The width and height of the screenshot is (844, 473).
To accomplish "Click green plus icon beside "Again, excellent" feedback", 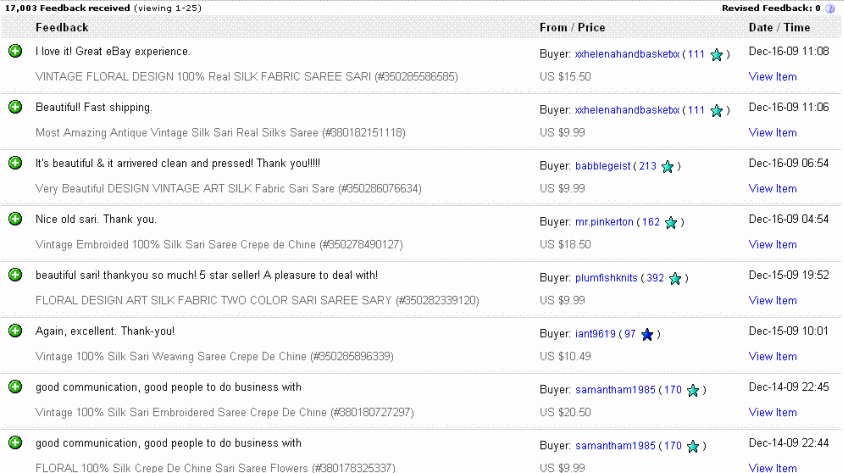I will 15,331.
